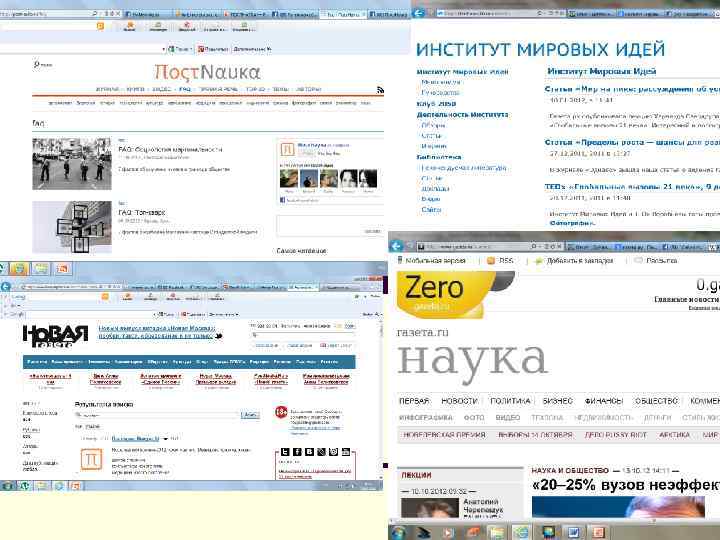
Task: Open the RSS feed icon on PostNauka
Action: (380, 90)
